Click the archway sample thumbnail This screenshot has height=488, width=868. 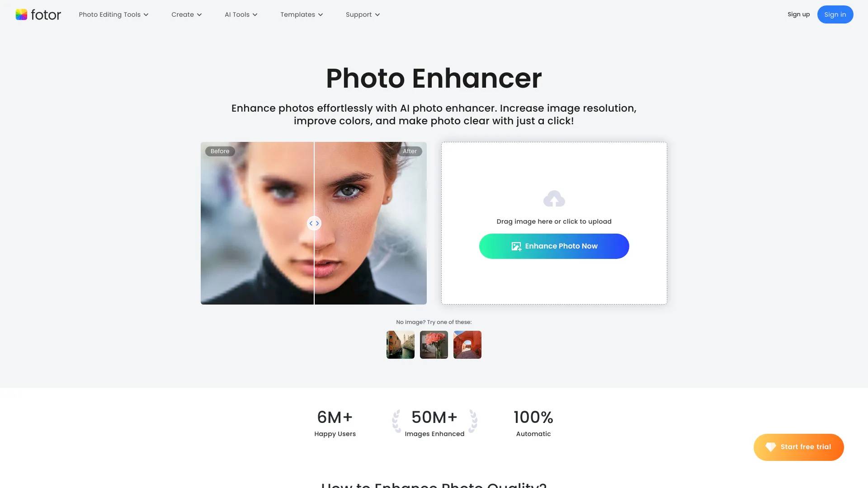click(467, 344)
